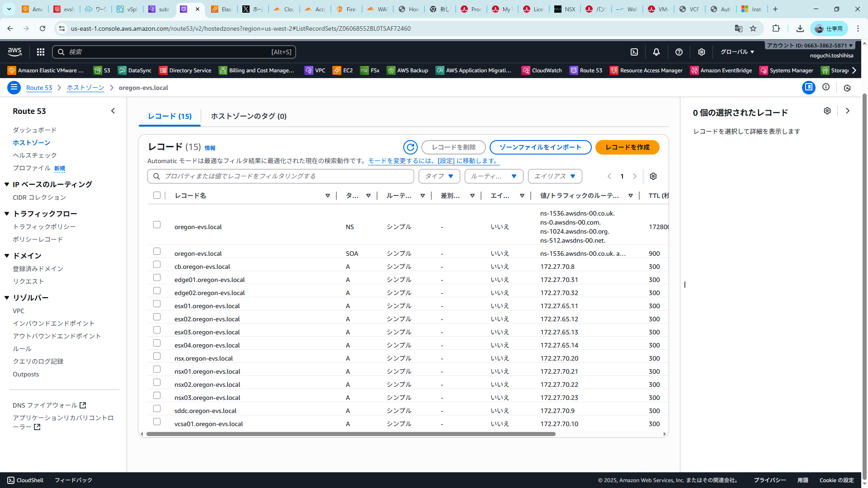The height and width of the screenshot is (488, 868).
Task: Toggle the select-all records header checkbox
Action: pyautogui.click(x=157, y=196)
